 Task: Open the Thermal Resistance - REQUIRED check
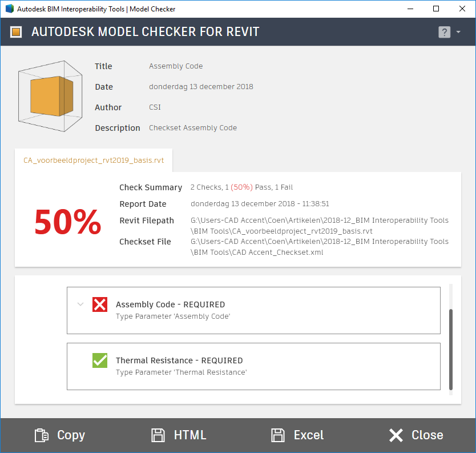coord(253,366)
